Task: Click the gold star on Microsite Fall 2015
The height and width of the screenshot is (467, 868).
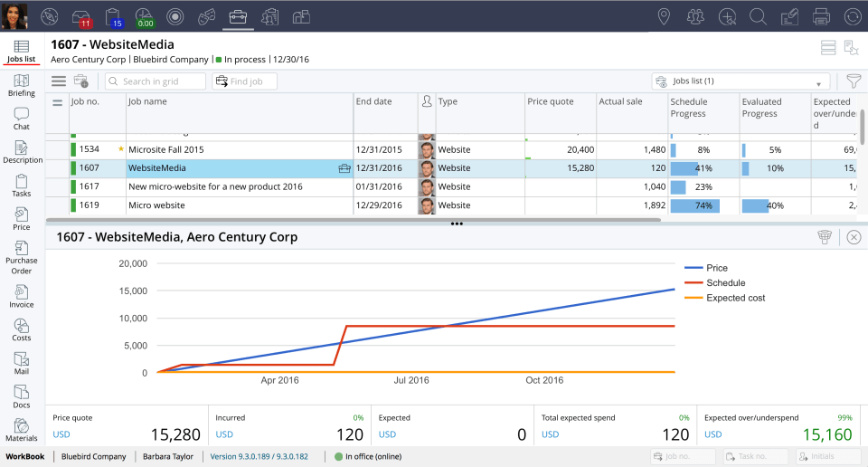Action: (x=120, y=149)
